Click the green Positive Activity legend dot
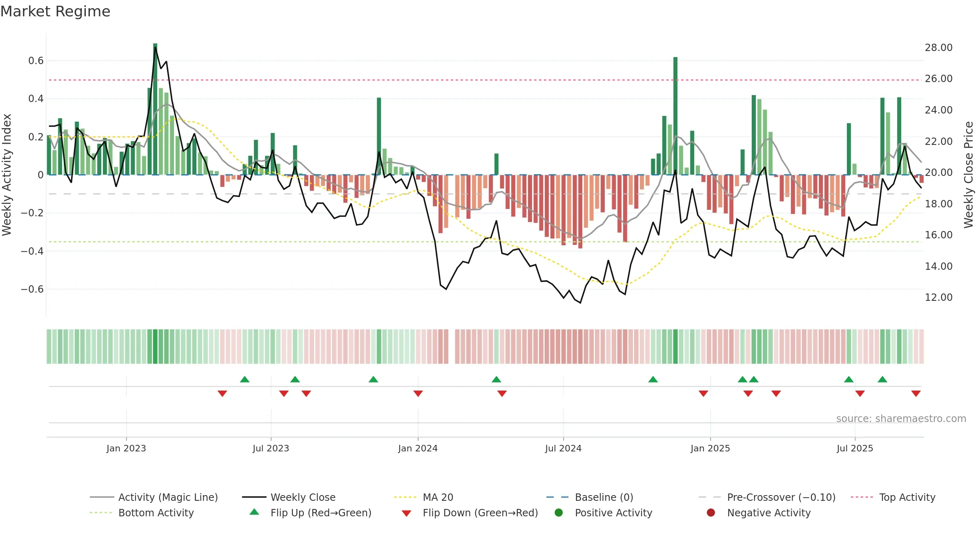Image resolution: width=980 pixels, height=551 pixels. click(559, 513)
